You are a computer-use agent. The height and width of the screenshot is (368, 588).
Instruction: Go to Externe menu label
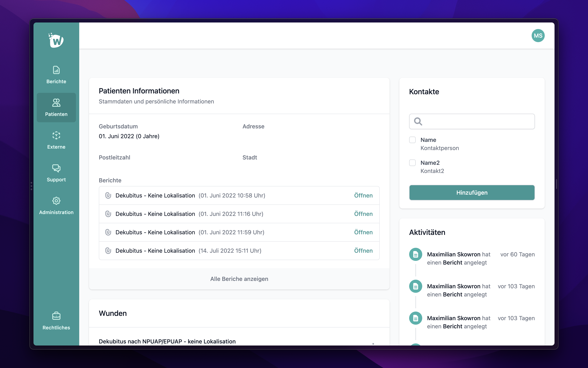click(56, 147)
